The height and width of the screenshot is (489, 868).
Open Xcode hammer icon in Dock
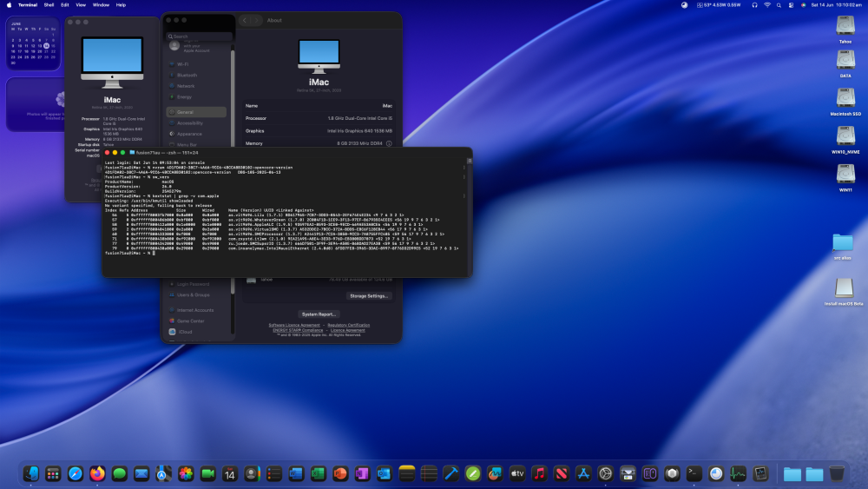(450, 473)
